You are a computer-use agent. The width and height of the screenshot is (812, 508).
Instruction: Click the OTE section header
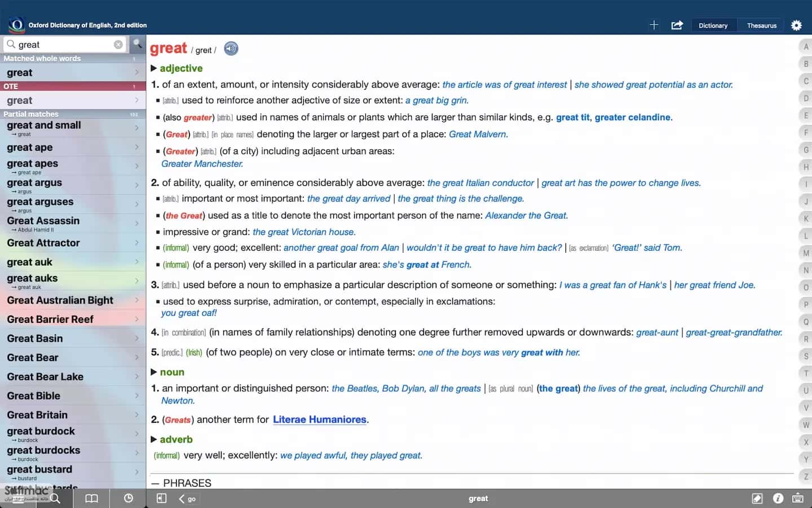coord(73,86)
